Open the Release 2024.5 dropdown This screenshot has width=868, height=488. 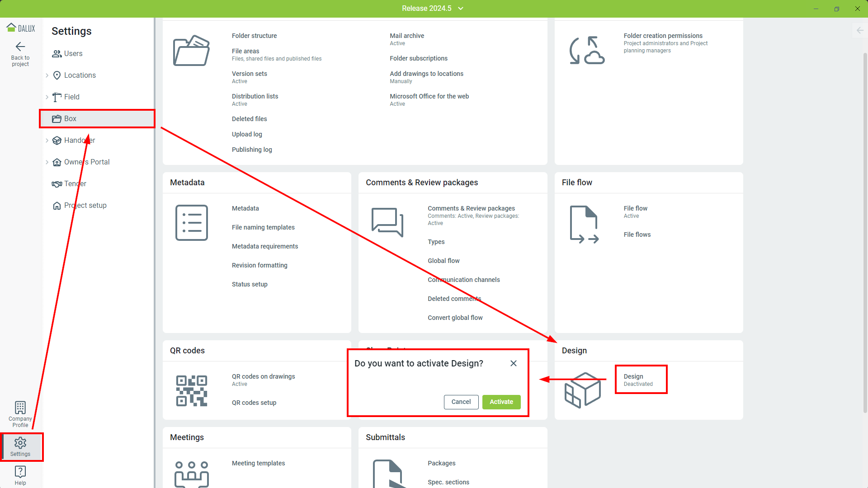pos(461,9)
